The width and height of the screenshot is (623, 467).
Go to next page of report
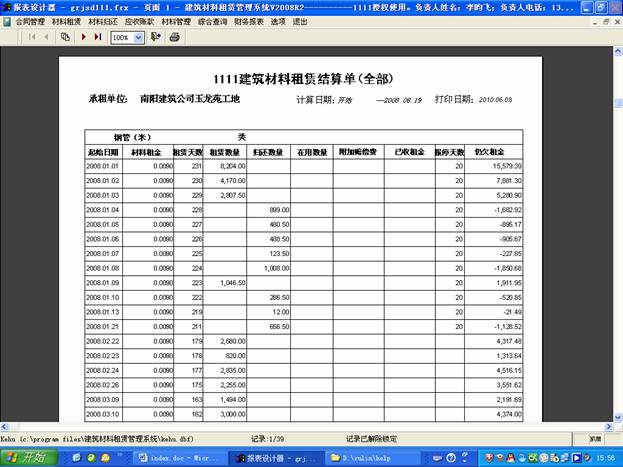(x=83, y=37)
